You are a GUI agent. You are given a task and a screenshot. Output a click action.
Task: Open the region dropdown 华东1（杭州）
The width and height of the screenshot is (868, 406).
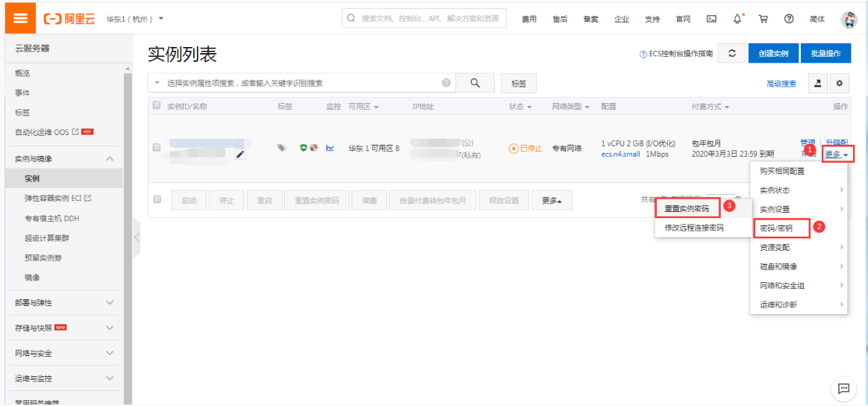(x=135, y=19)
